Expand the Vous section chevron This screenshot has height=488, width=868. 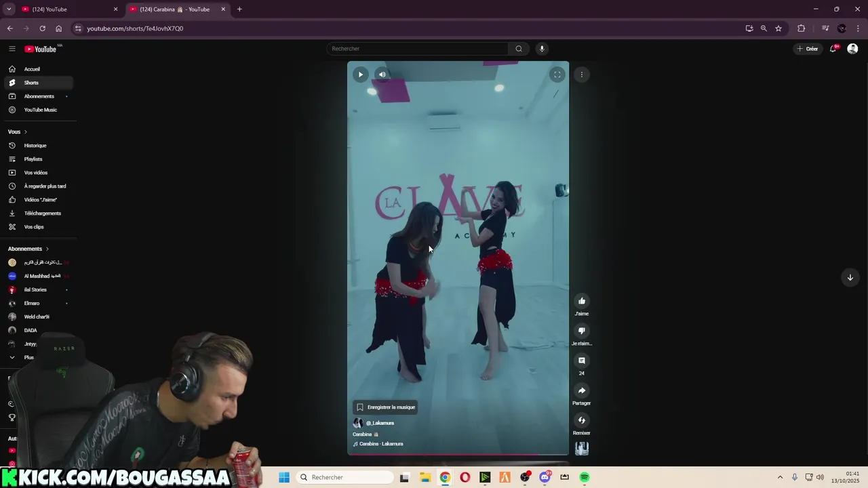click(x=26, y=131)
